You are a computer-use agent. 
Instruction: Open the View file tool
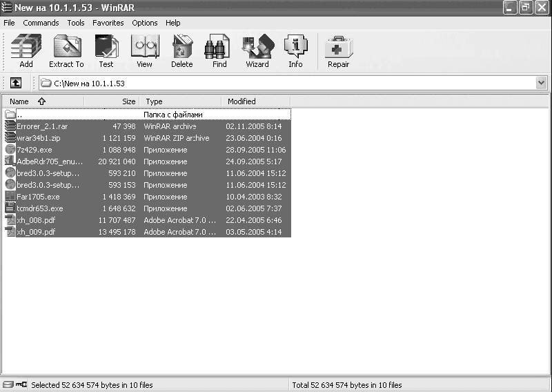pyautogui.click(x=144, y=51)
